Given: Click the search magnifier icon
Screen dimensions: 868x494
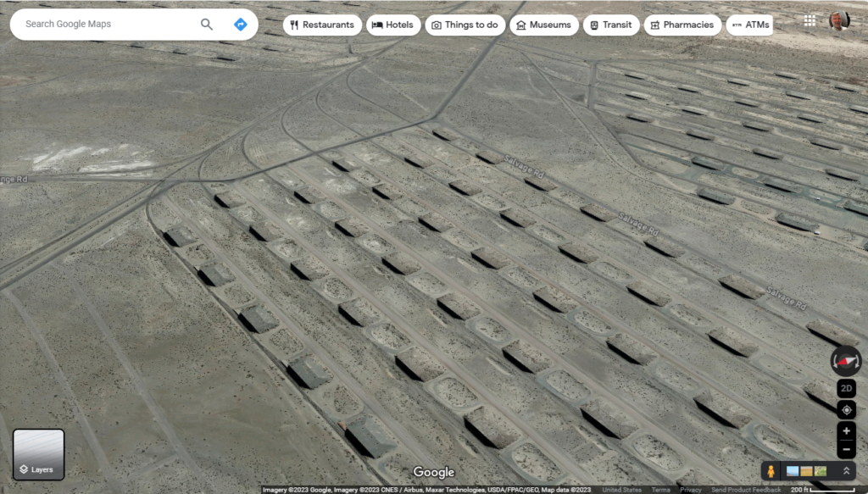Looking at the screenshot, I should pos(207,25).
